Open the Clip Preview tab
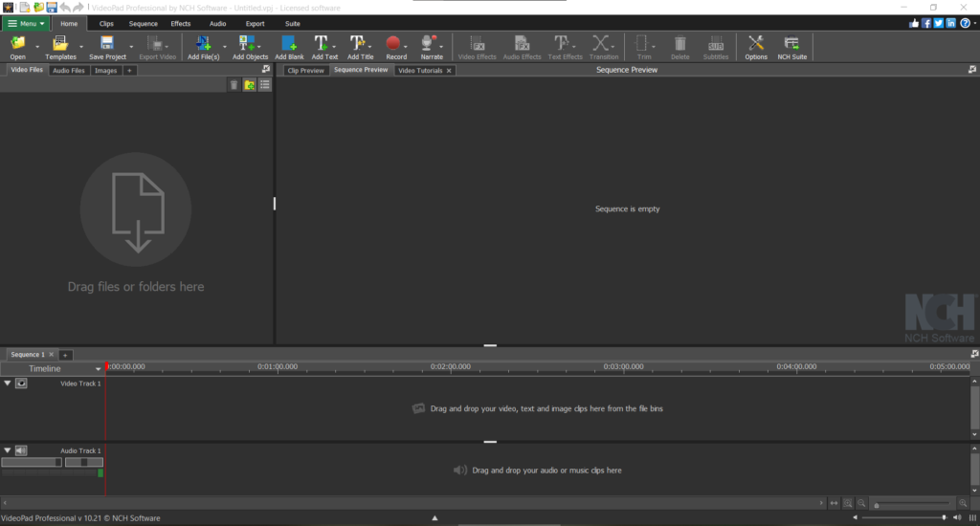The width and height of the screenshot is (980, 526). pos(305,71)
